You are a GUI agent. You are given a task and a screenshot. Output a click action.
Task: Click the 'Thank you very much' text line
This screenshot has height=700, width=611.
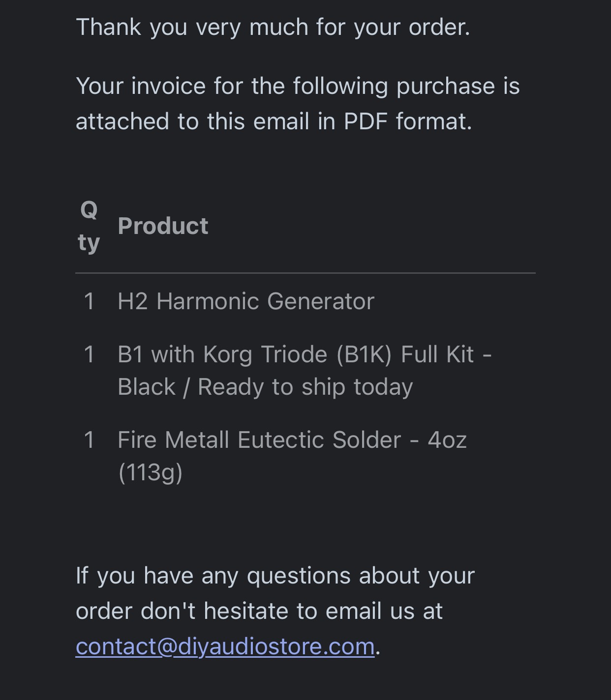pyautogui.click(x=273, y=27)
